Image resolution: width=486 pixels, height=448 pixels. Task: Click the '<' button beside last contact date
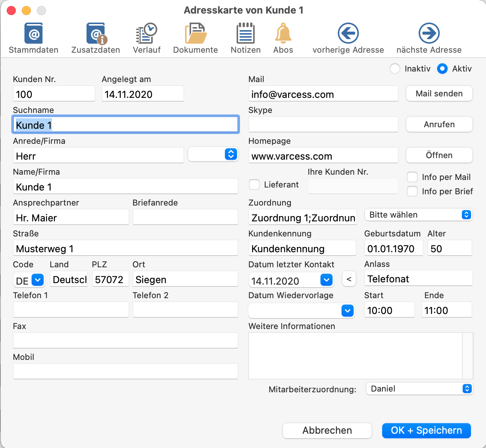click(349, 279)
